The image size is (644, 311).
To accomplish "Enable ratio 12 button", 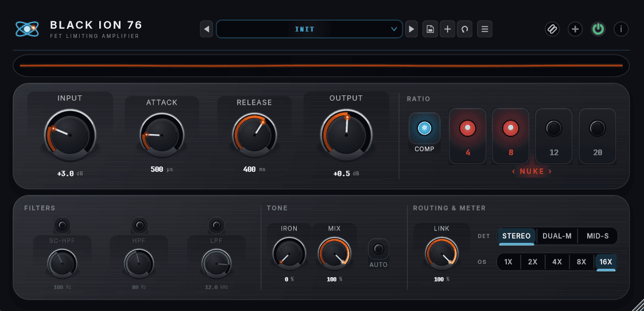I will pyautogui.click(x=554, y=136).
